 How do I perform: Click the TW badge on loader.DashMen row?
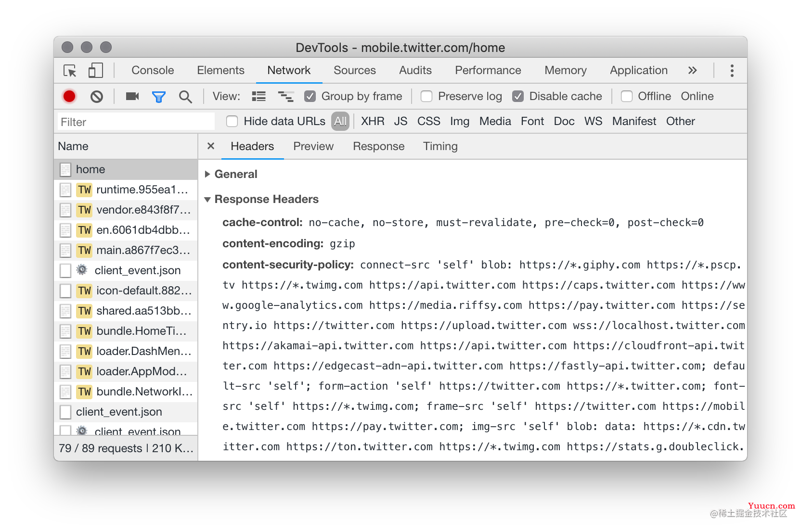pos(84,351)
